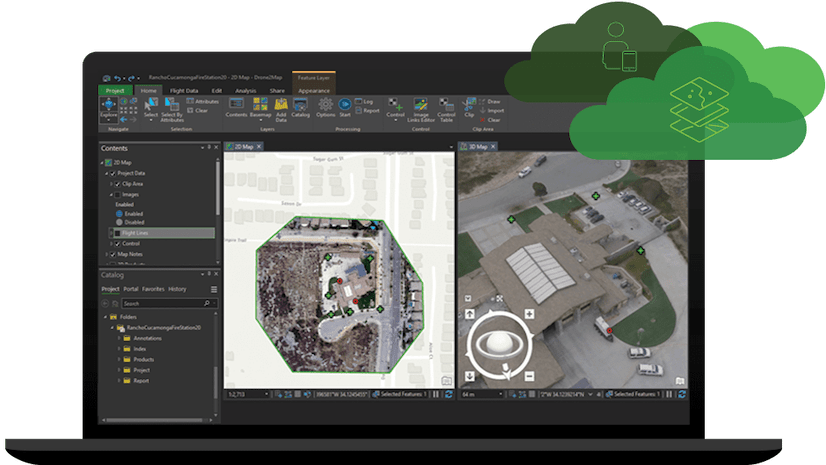
Task: Open processing Options
Action: [x=326, y=108]
